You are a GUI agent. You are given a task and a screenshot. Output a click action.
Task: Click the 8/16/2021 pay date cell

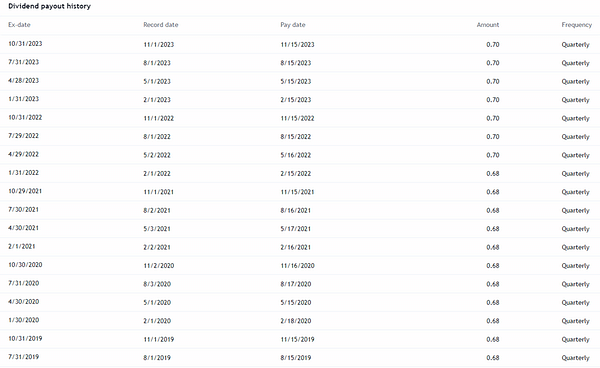[x=296, y=210]
